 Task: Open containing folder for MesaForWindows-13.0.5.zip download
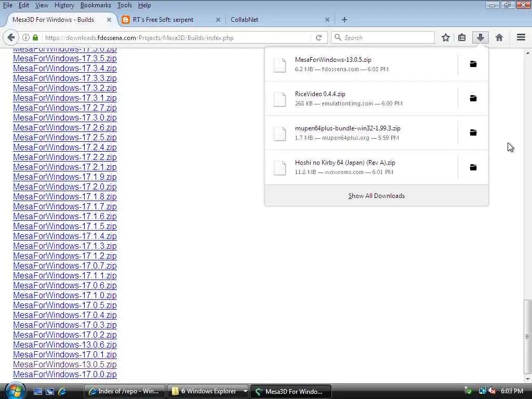[473, 64]
